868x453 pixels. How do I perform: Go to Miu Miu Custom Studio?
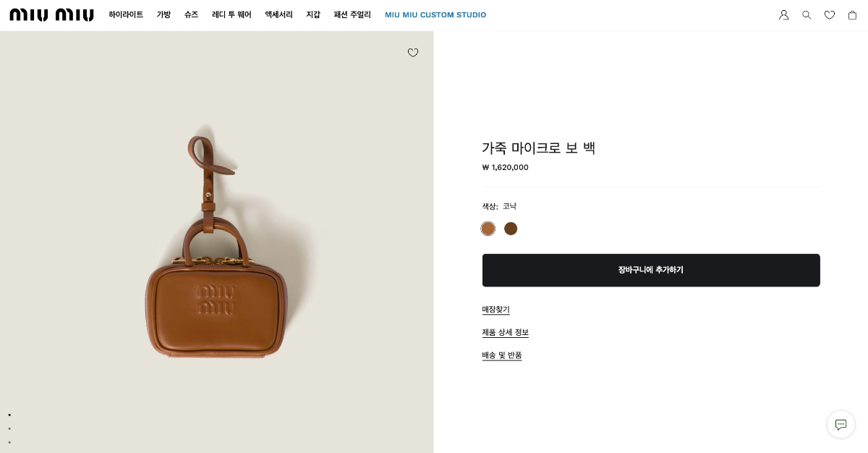pos(435,15)
